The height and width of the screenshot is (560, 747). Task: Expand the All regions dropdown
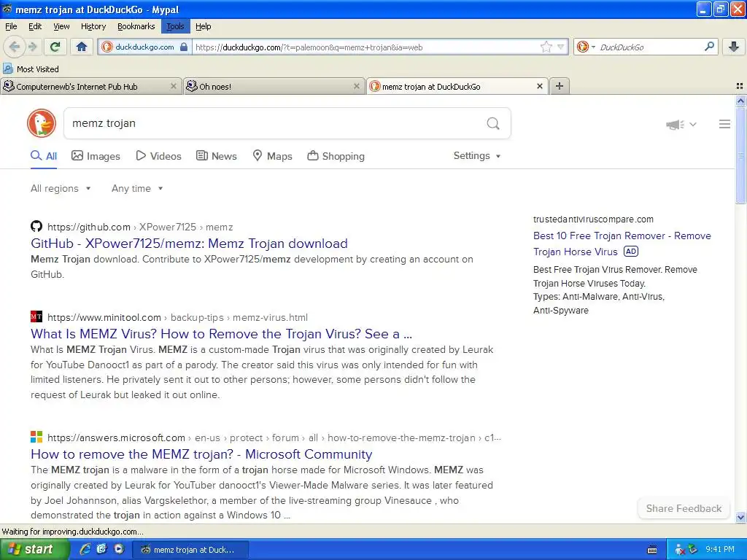click(61, 189)
